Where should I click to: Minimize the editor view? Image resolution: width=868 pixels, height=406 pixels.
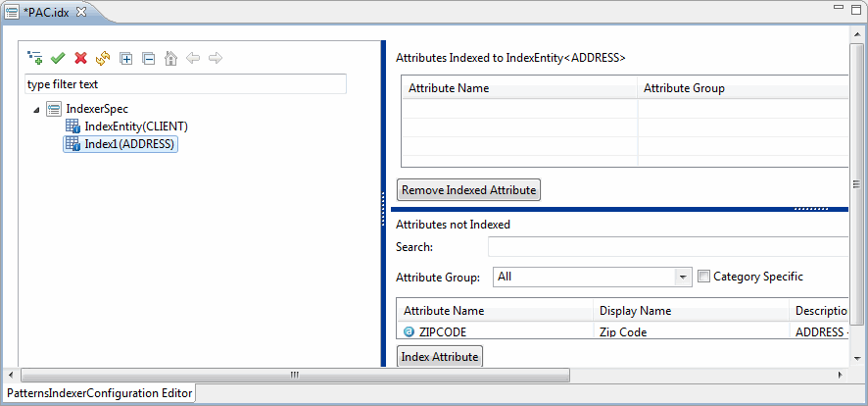(x=839, y=8)
